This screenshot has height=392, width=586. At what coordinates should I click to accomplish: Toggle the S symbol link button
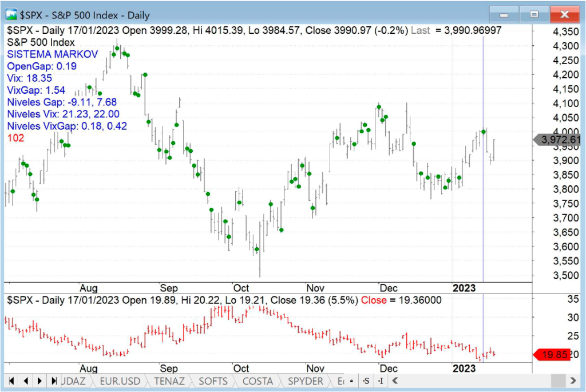[x=366, y=381]
